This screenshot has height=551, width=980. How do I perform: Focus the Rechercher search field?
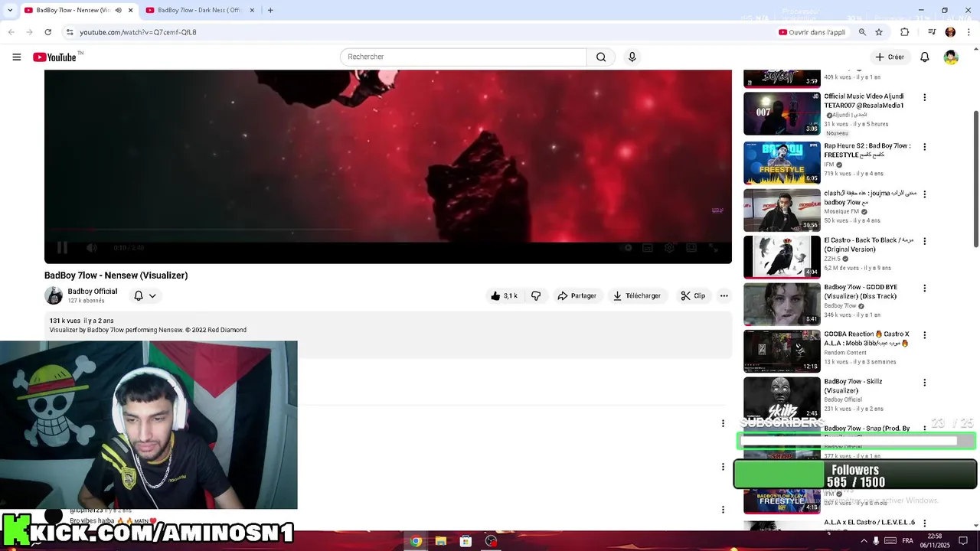coord(463,57)
